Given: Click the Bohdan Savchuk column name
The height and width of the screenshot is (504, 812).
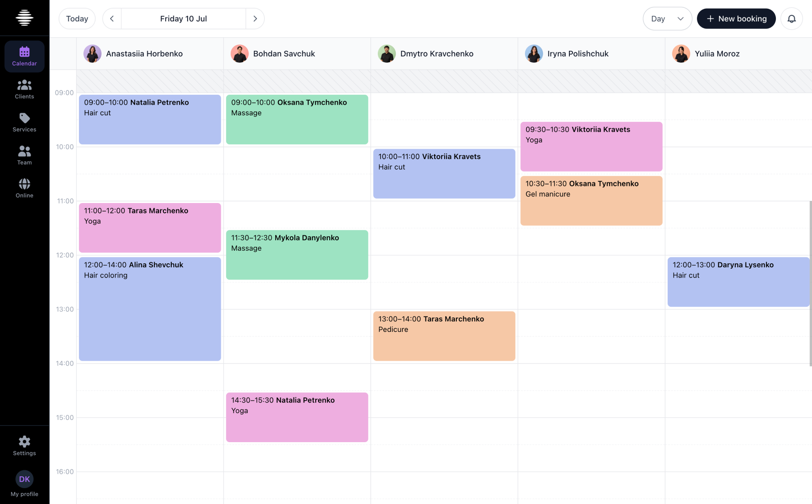Looking at the screenshot, I should [284, 54].
